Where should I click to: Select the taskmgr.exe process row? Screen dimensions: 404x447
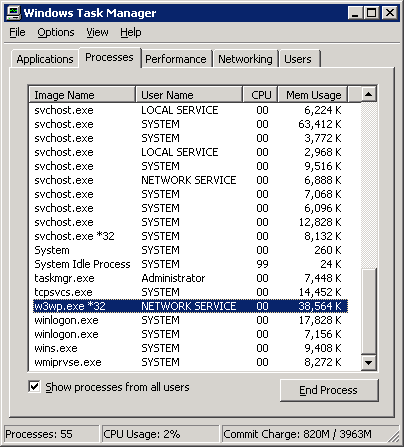coord(190,278)
